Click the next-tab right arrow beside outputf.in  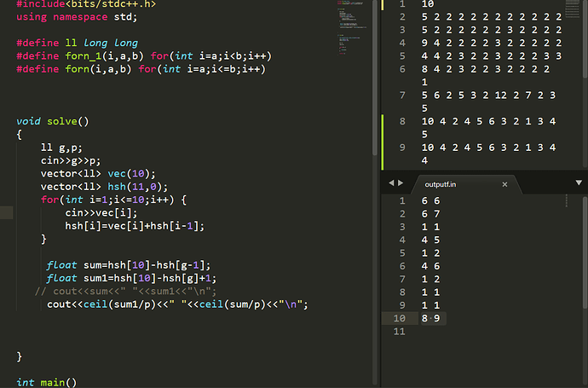click(401, 182)
